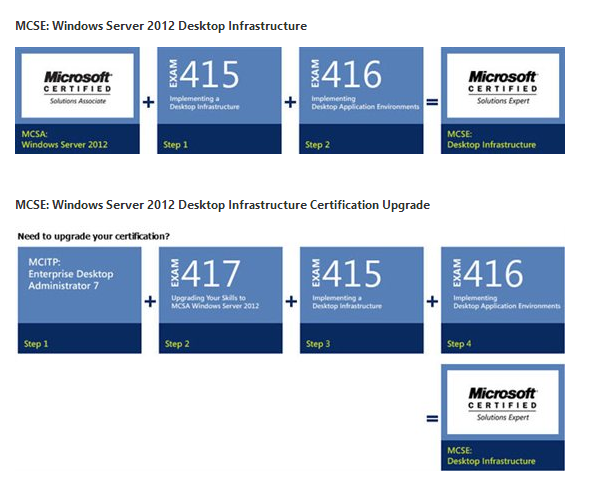Open the Exam 416 Step 4 card

[x=503, y=300]
